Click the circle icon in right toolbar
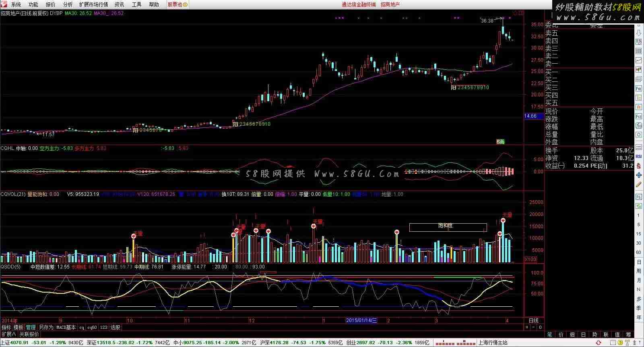 pos(639,135)
